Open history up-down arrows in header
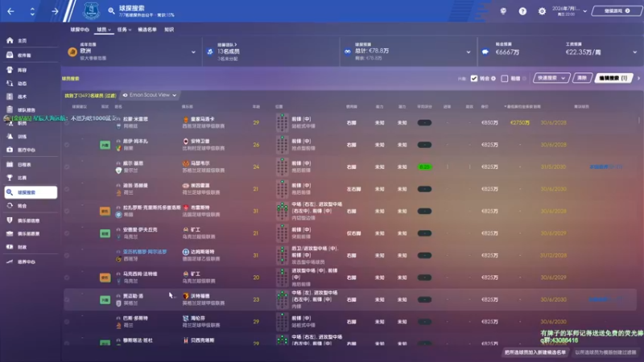644x362 pixels. (32, 11)
